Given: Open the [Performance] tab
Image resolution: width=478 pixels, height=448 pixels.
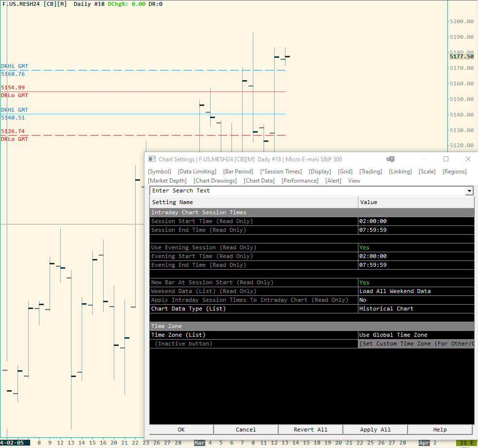Looking at the screenshot, I should (300, 181).
